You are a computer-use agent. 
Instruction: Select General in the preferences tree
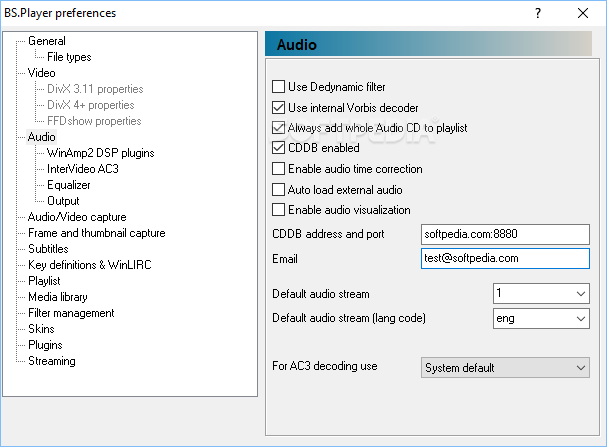47,41
